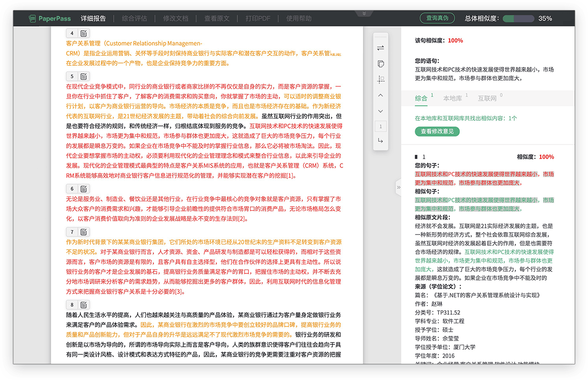Select the 综合 results tab
Image resolution: width=588 pixels, height=380 pixels.
[421, 98]
